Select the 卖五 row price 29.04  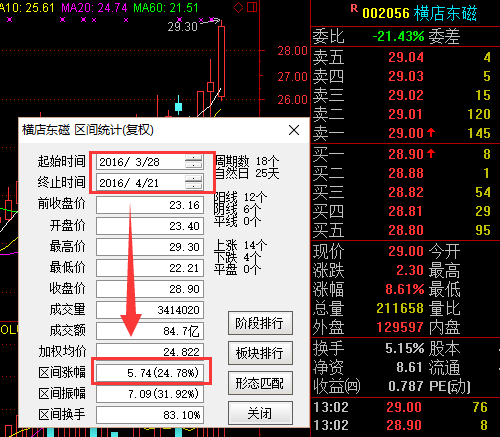click(406, 57)
